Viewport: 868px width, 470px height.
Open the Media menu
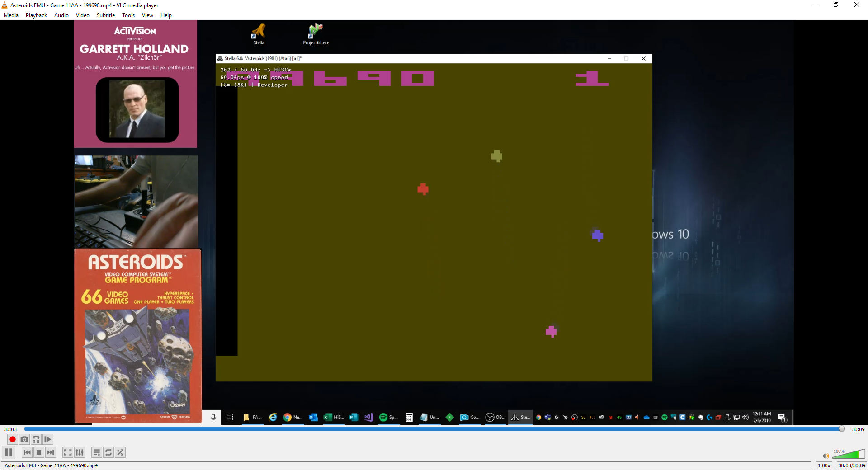11,15
